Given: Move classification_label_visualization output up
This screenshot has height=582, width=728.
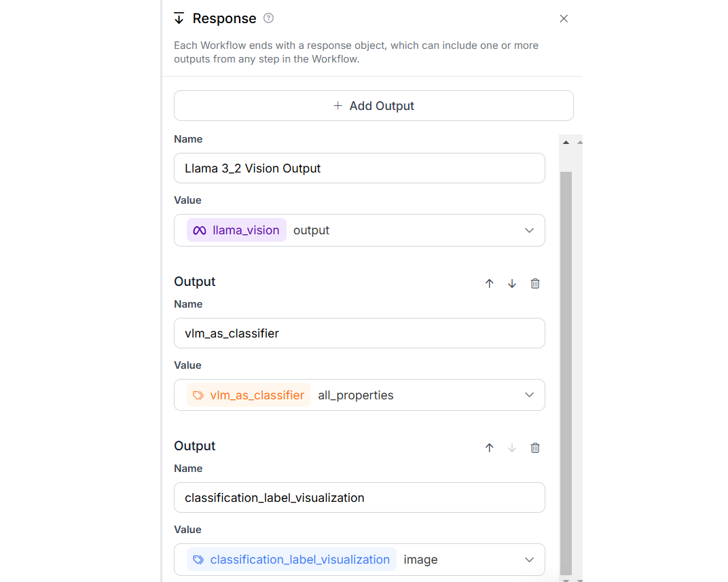Looking at the screenshot, I should pyautogui.click(x=489, y=448).
